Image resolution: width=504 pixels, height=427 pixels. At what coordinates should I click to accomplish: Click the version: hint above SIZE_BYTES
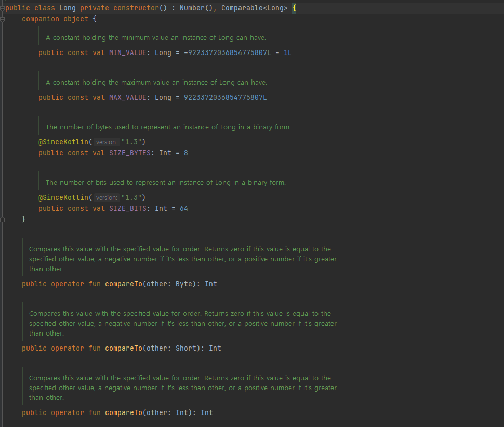click(x=107, y=142)
